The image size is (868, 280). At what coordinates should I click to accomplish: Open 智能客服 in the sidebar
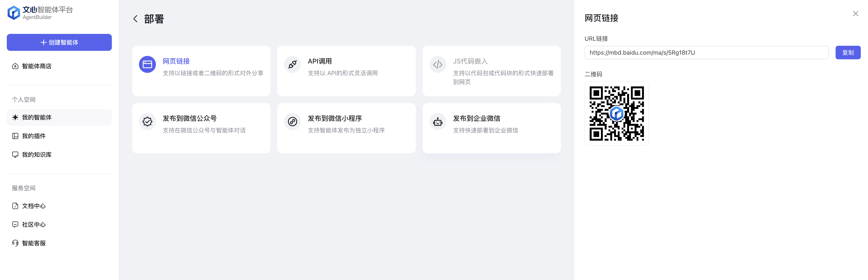click(34, 243)
